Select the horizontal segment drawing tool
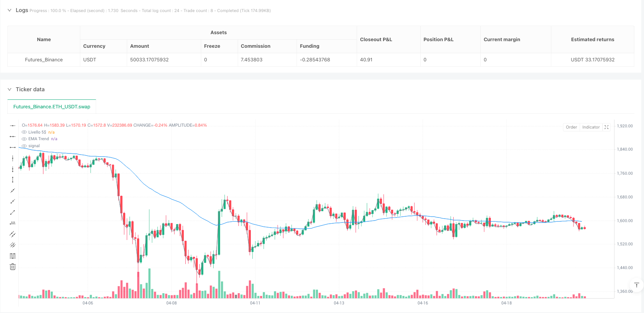Screen dimensions: 644x313 [x=13, y=147]
